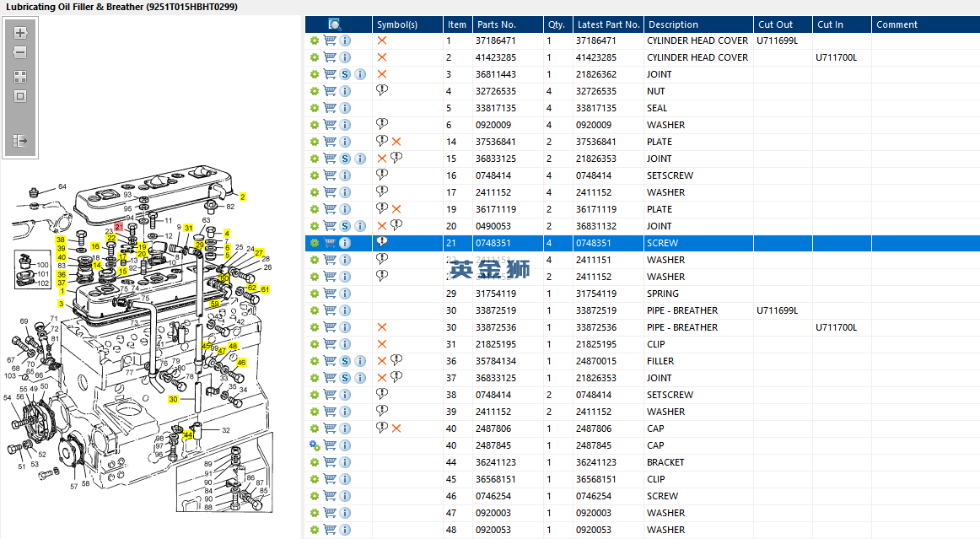
Task: Open the search icon in table header
Action: pyautogui.click(x=334, y=24)
